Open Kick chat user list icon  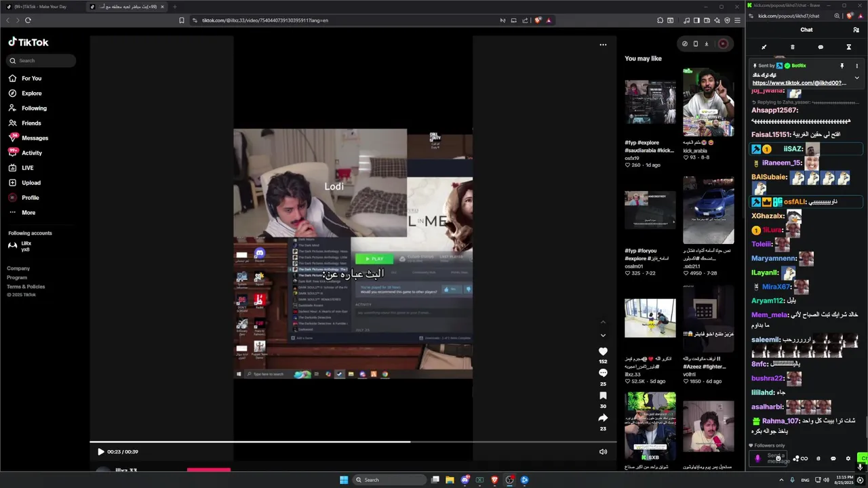tap(856, 30)
